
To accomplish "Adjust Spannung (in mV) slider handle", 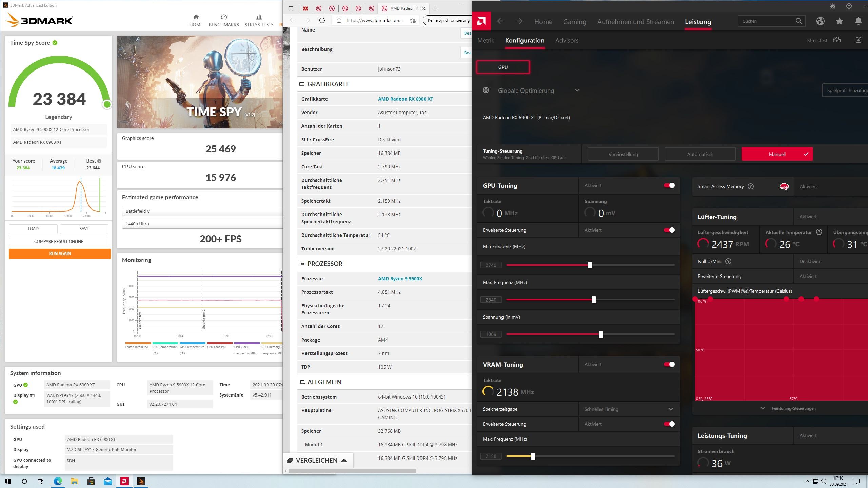I will (x=601, y=334).
